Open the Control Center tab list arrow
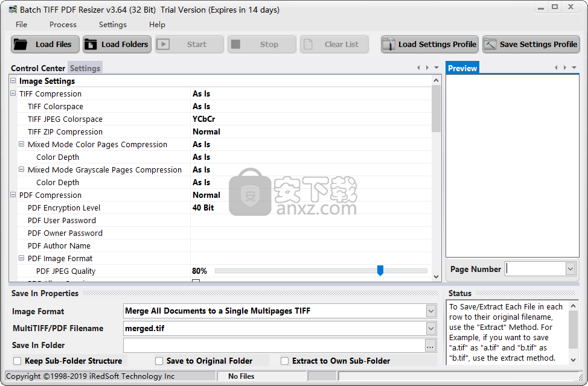588x386 pixels. [436, 68]
